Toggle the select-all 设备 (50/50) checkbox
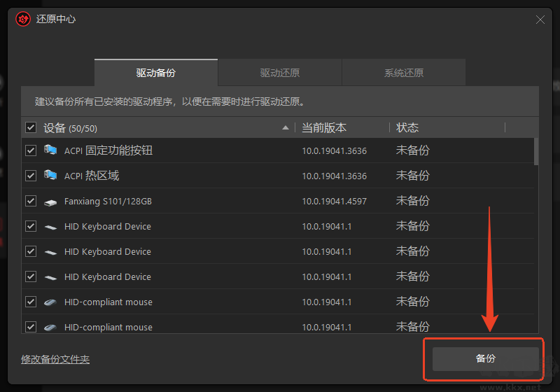Viewport: 560px width, 392px height. click(31, 127)
